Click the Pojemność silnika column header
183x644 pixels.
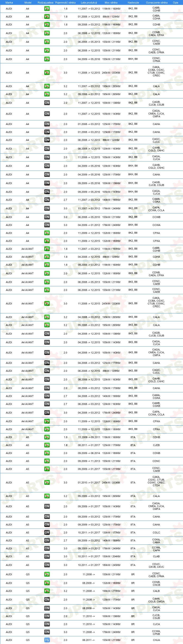65,3
